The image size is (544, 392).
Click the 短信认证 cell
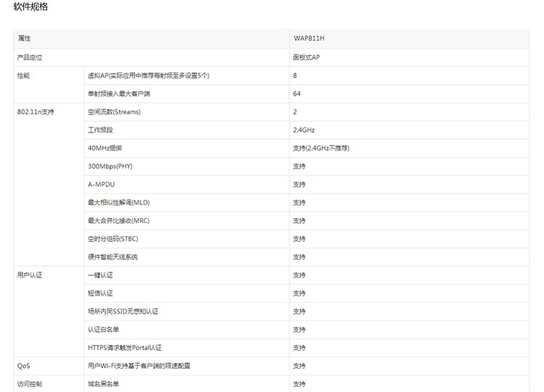click(186, 293)
